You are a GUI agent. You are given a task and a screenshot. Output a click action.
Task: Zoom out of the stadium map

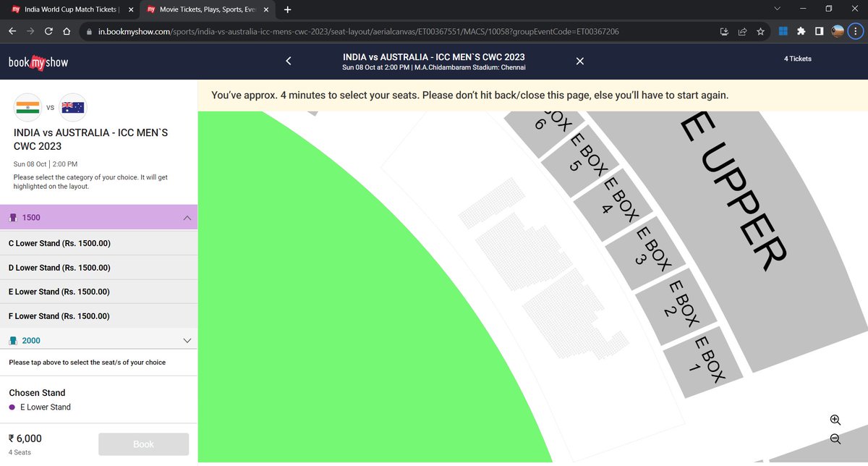(835, 439)
